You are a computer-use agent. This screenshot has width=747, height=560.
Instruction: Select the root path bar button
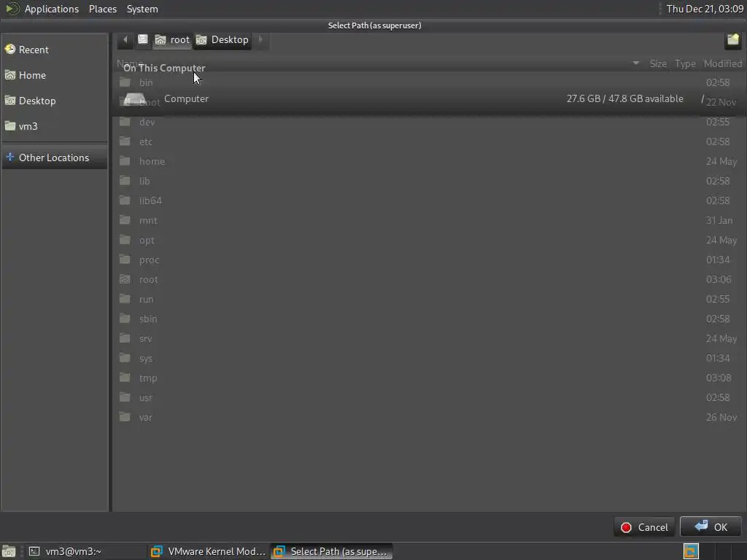[172, 40]
